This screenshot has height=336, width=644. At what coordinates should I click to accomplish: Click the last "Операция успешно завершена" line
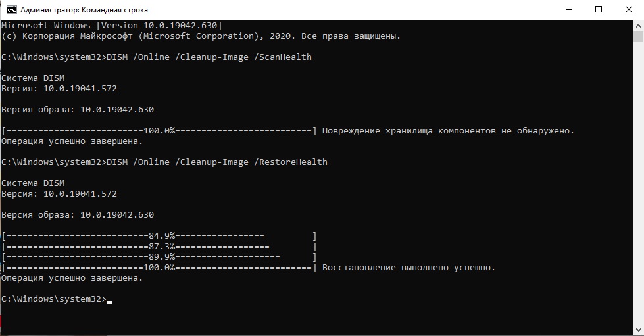point(72,278)
